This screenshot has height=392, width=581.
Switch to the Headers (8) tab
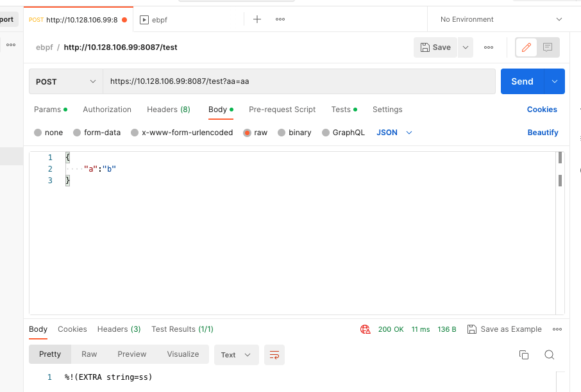(168, 110)
